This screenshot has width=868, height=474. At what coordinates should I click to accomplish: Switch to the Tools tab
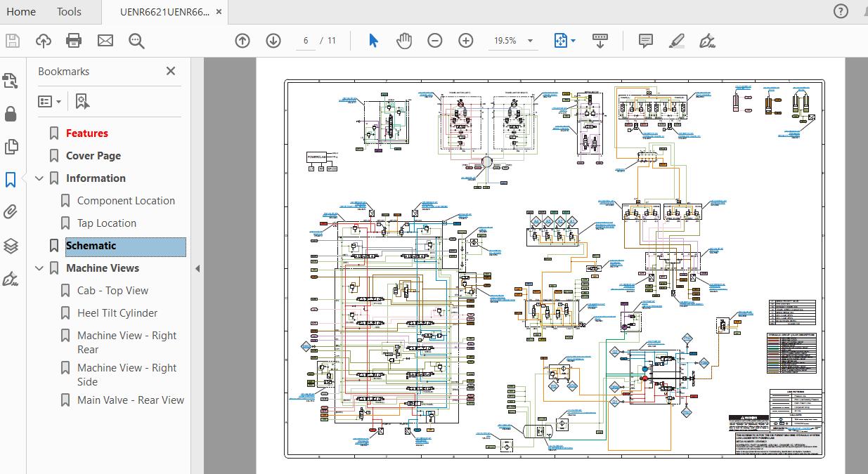click(x=69, y=11)
